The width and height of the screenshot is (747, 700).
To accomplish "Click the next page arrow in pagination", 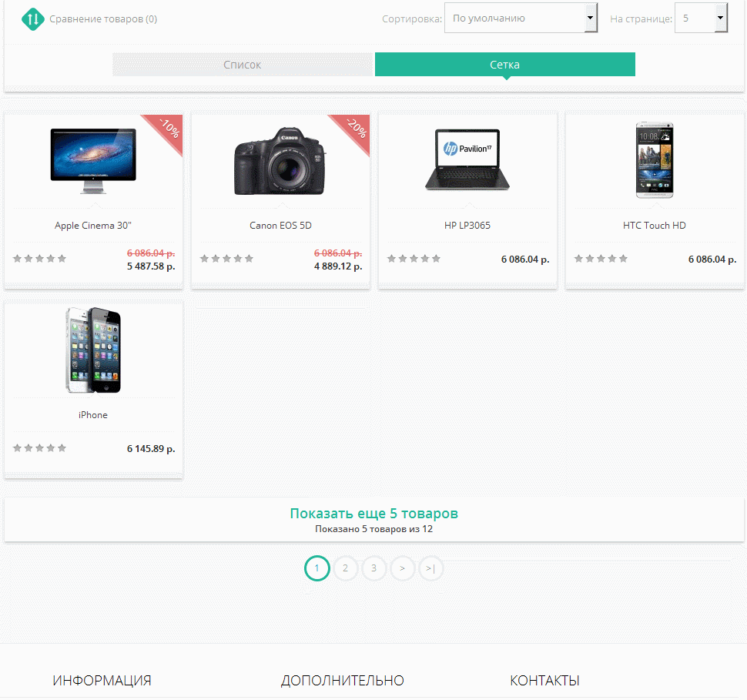I will click(x=402, y=569).
